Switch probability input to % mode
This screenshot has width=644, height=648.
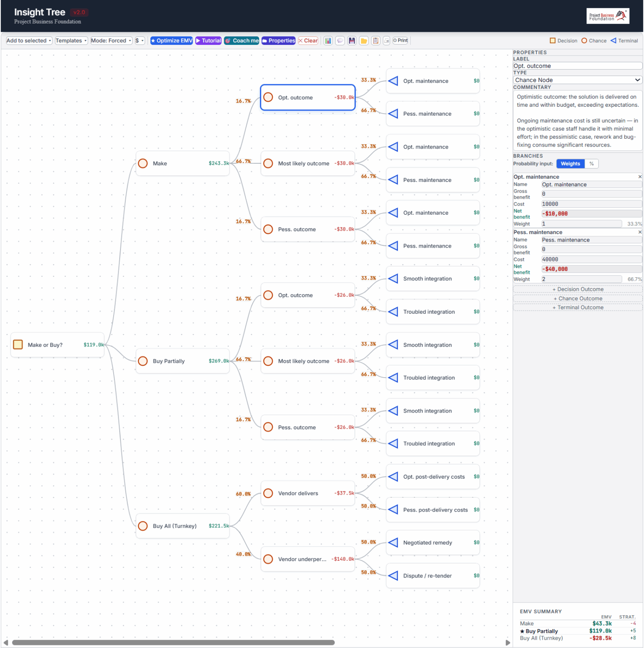[x=591, y=164]
